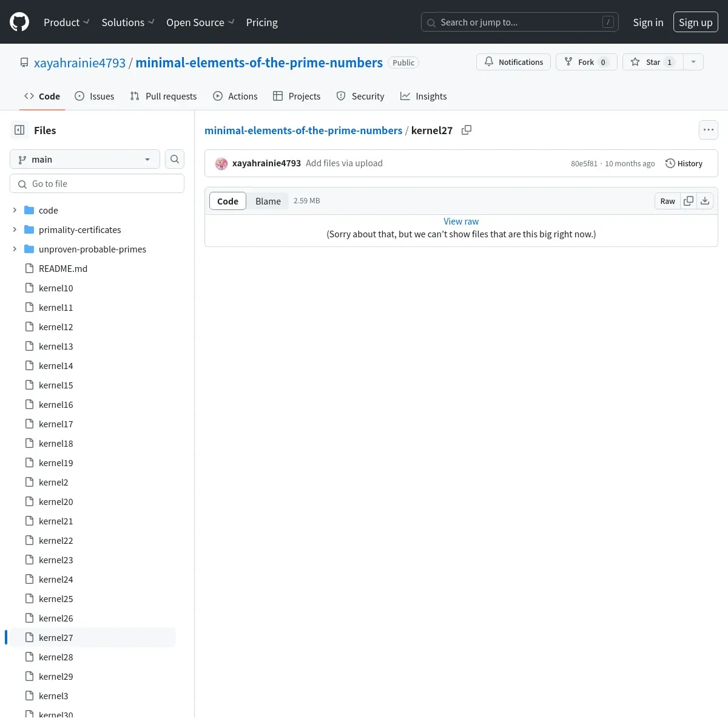Open the Security tab
This screenshot has height=718, width=728.
coord(360,96)
